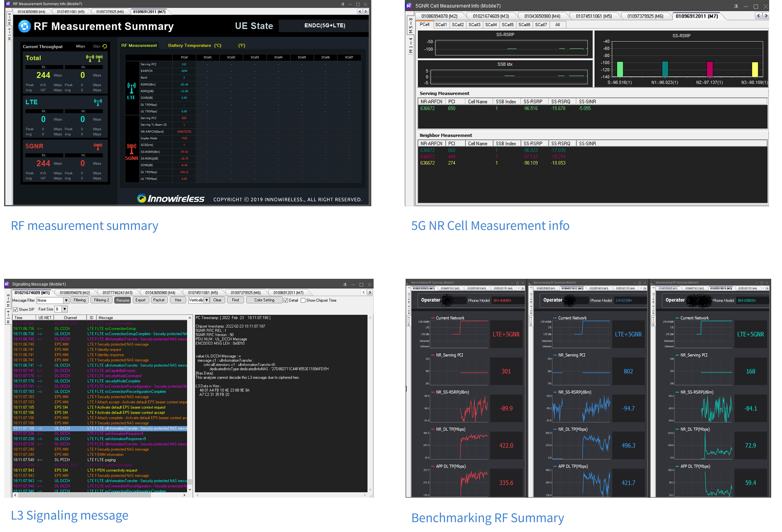
Task: Click the Filtering button
Action: point(80,300)
